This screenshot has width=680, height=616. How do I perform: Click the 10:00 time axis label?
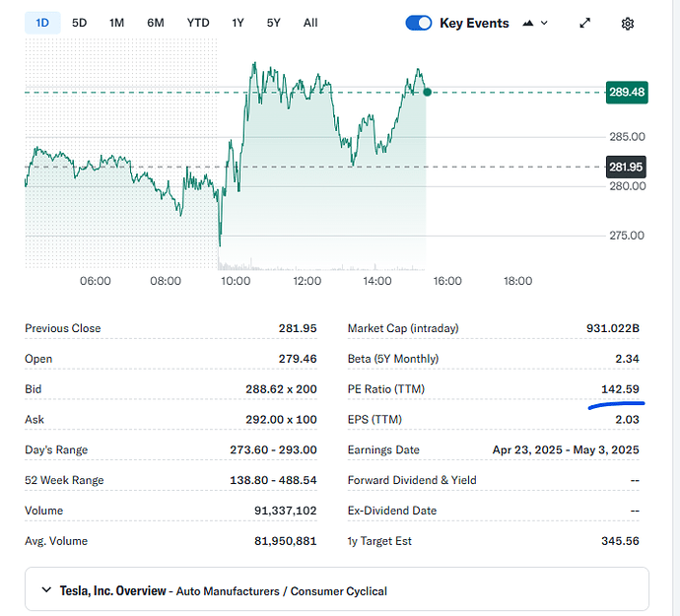click(236, 281)
